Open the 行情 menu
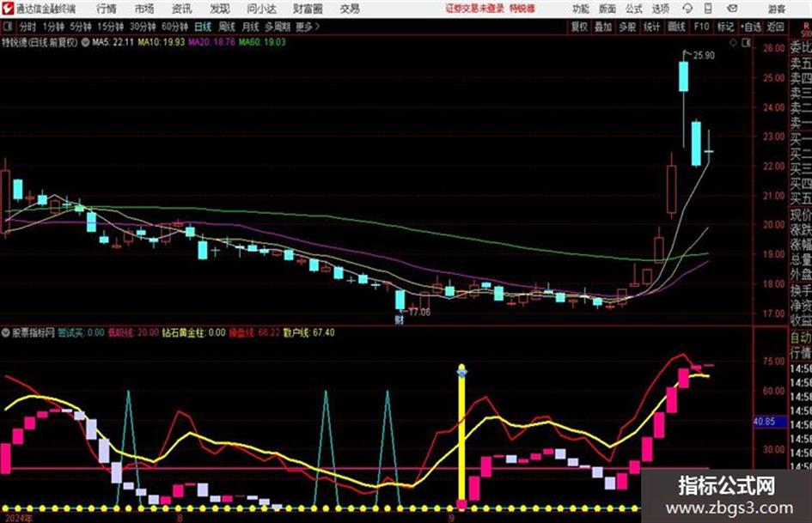This screenshot has height=523, width=812. [x=107, y=9]
